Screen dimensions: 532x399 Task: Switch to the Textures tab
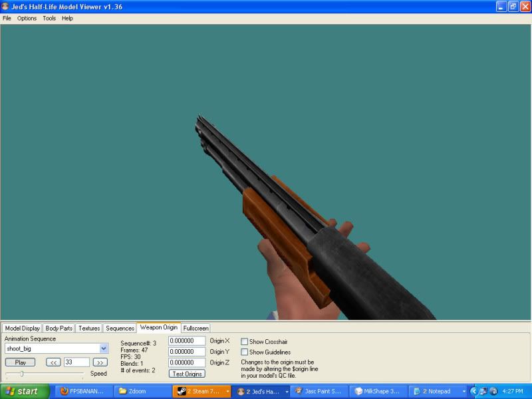(89, 328)
